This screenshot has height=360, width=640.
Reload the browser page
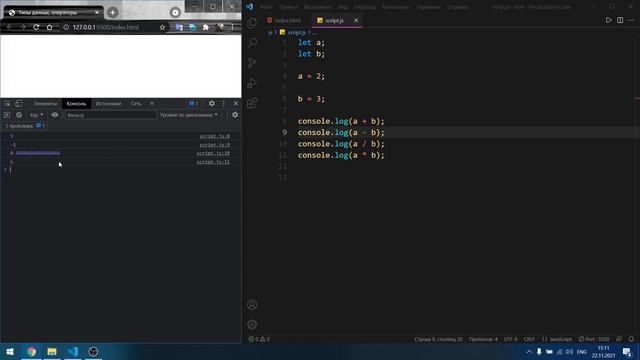[x=36, y=27]
